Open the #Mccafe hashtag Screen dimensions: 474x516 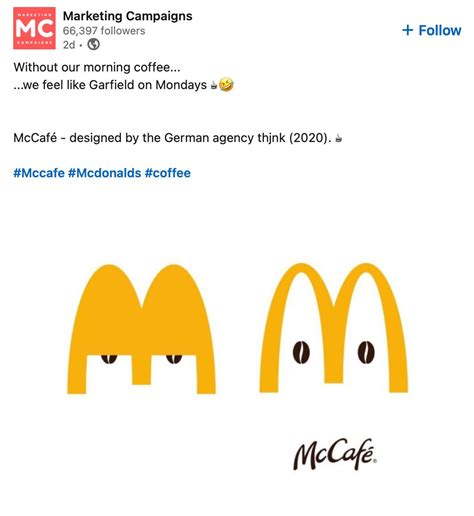pyautogui.click(x=39, y=173)
